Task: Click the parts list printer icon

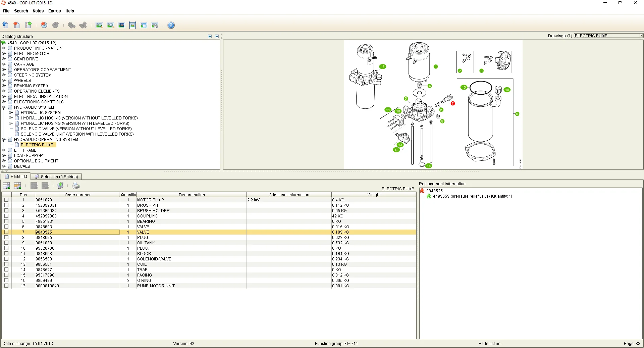Action: pyautogui.click(x=76, y=186)
